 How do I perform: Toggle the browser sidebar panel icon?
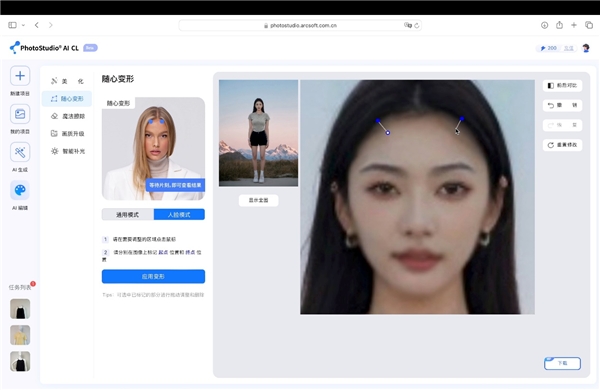[12, 25]
